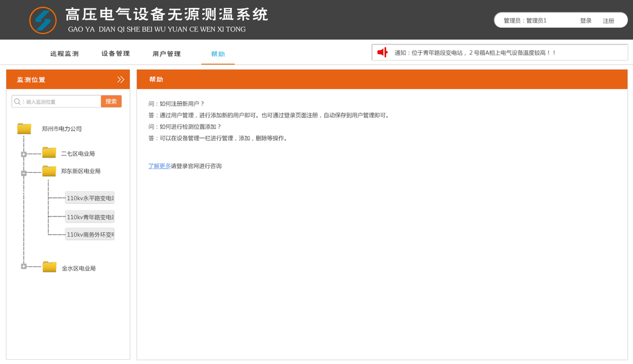Open the 设备管理 tab
Image resolution: width=633 pixels, height=364 pixels.
115,53
